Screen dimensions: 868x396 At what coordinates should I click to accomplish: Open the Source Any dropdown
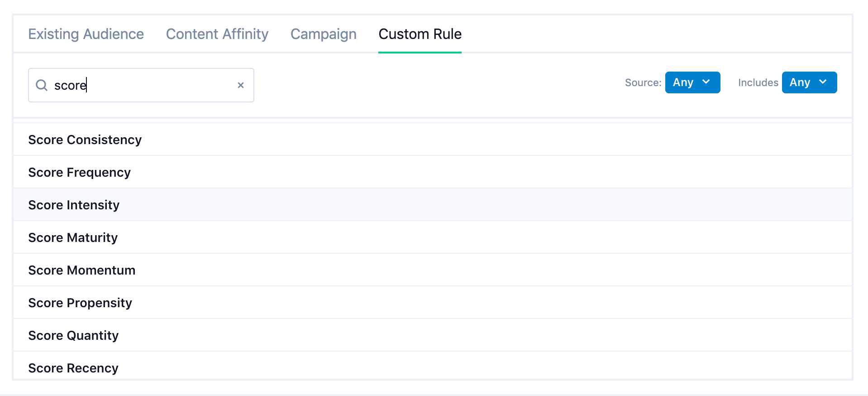click(692, 82)
